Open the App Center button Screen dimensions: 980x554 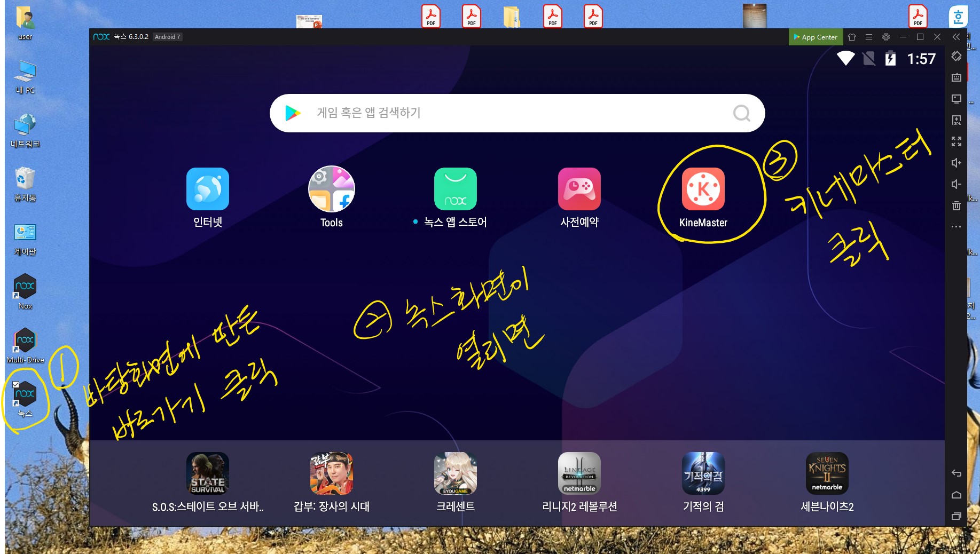(816, 37)
